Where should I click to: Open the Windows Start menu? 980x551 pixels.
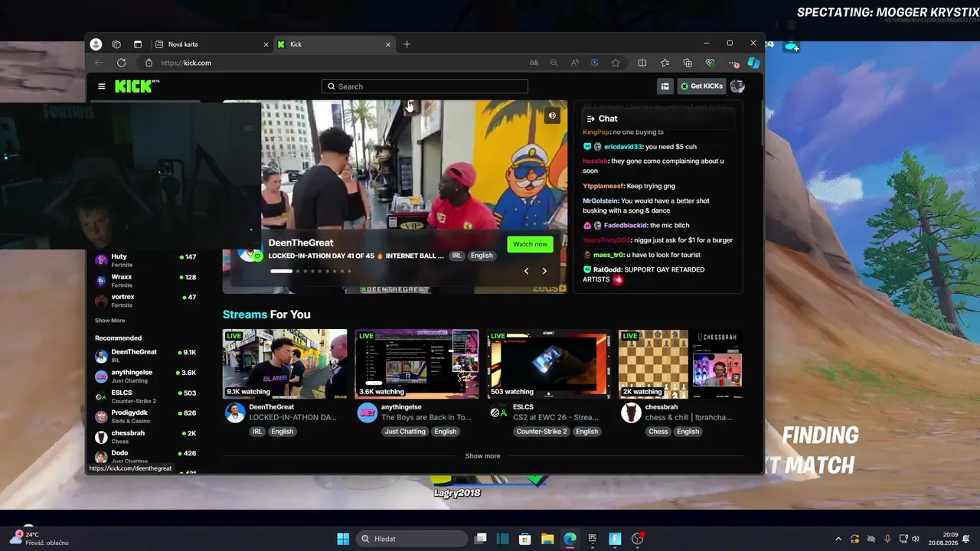coord(343,539)
